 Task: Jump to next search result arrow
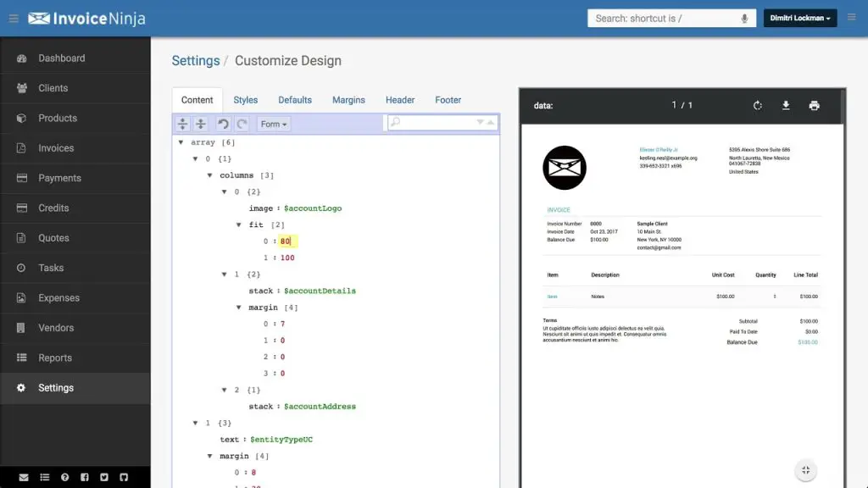click(x=480, y=122)
